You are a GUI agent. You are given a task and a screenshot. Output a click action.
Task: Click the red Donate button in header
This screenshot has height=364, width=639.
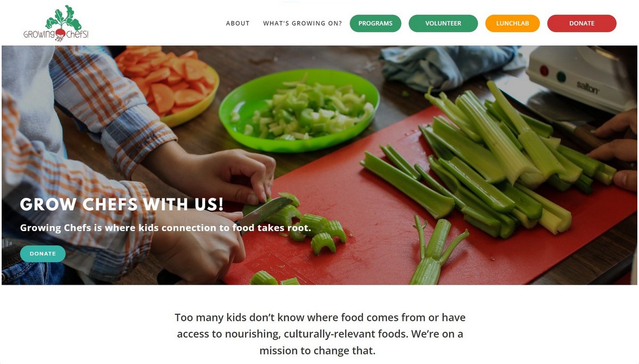(x=581, y=23)
